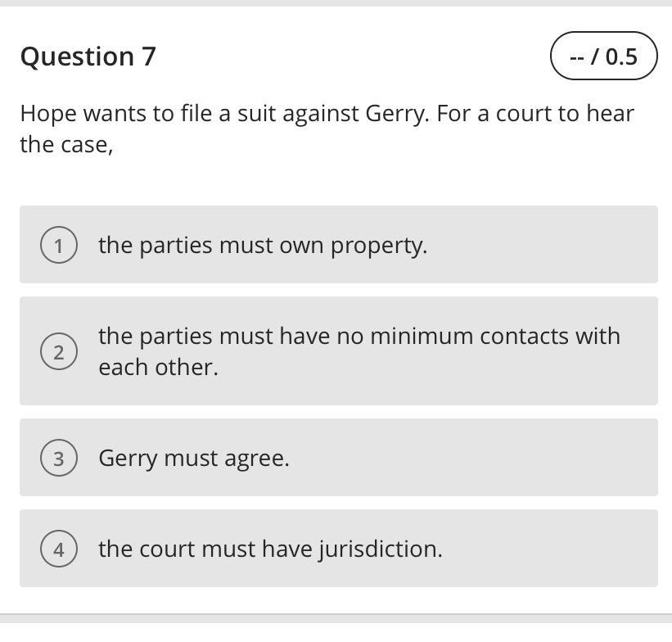Choose answer 'the parties must own property.'
The image size is (672, 642).
pyautogui.click(x=262, y=245)
